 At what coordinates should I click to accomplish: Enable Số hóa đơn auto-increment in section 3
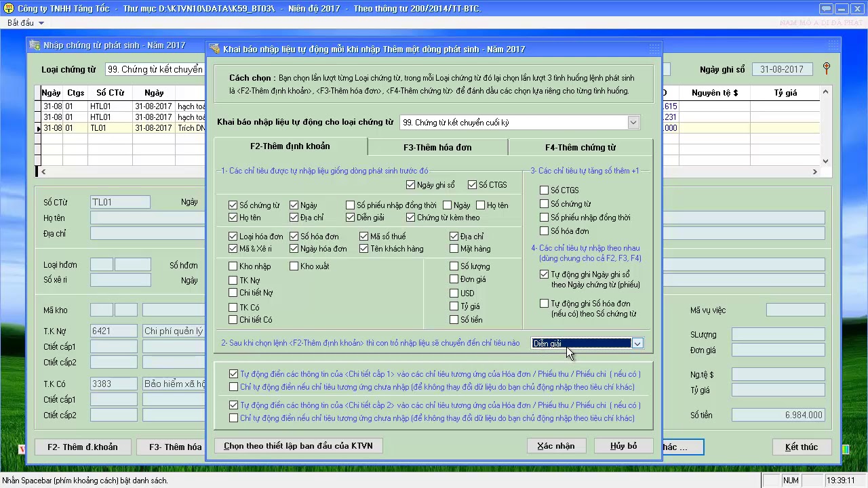coord(544,231)
